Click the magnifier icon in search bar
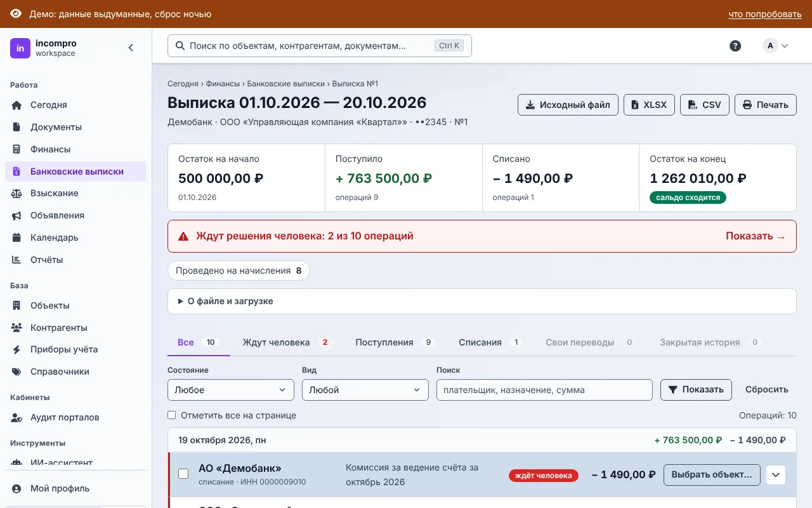The image size is (812, 508). 180,46
